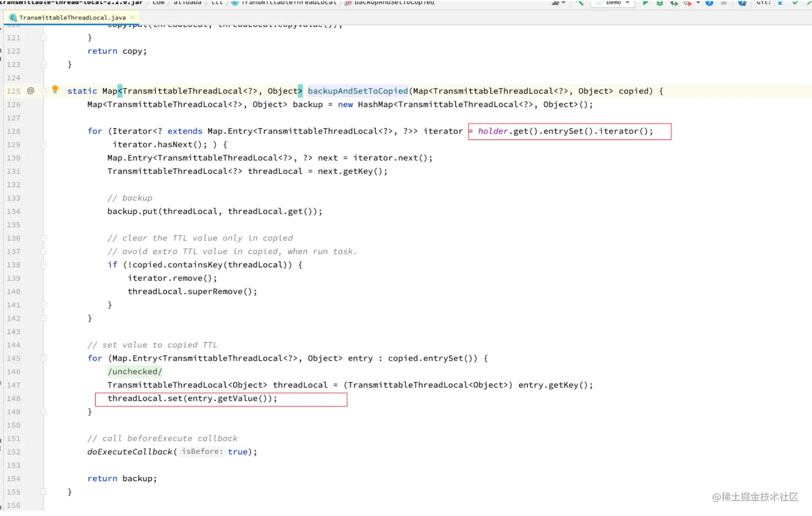Click line number 148 in the gutter
Screen dimensions: 812x516
(x=13, y=398)
